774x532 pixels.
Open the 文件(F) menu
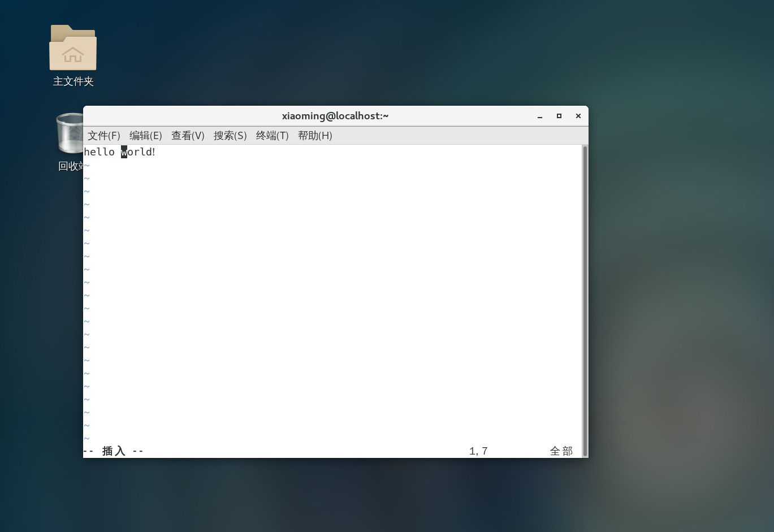click(x=103, y=136)
